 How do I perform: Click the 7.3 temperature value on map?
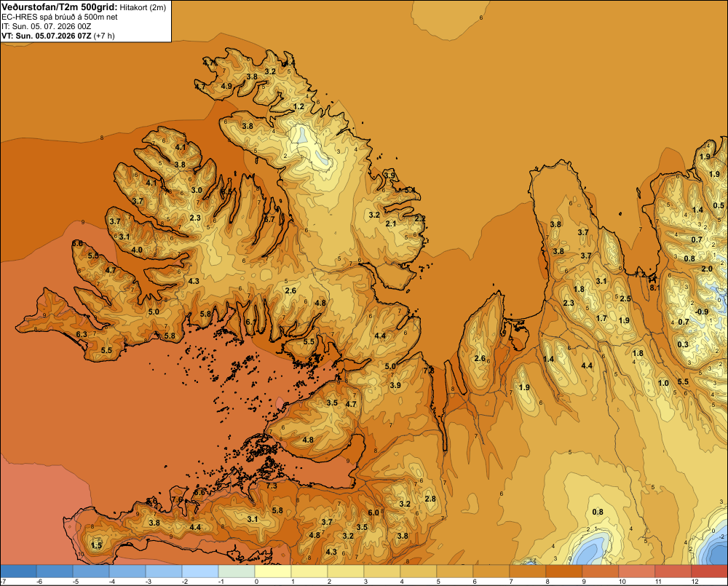click(271, 486)
